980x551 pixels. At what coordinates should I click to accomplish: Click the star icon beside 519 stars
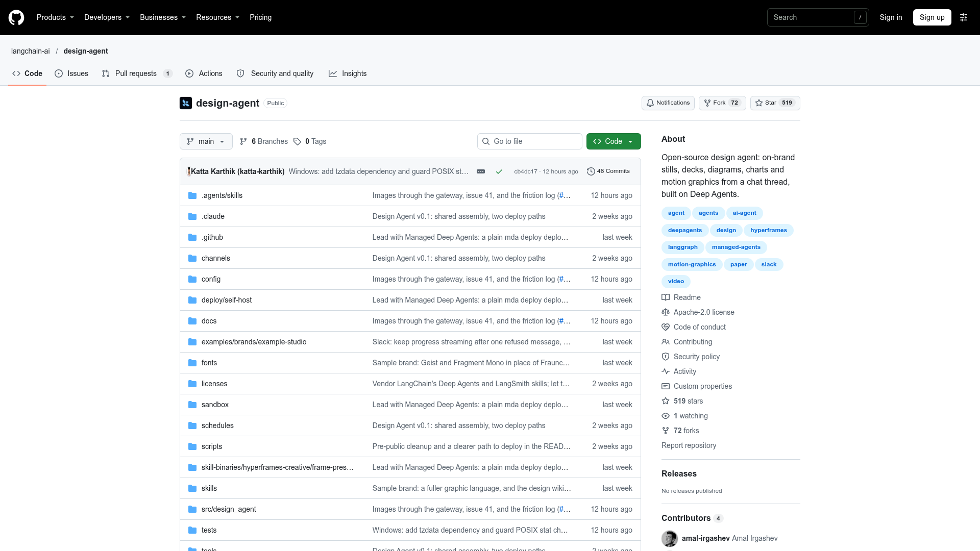666,401
